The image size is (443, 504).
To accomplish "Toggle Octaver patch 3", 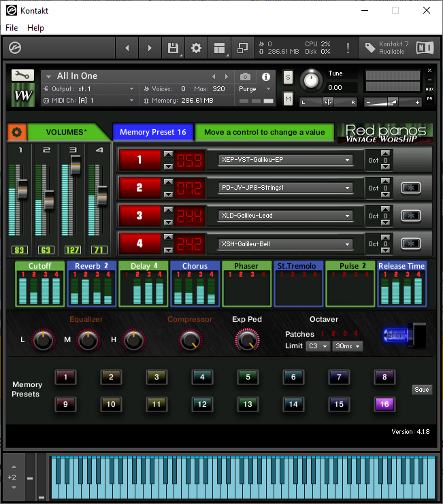I will click(x=344, y=333).
